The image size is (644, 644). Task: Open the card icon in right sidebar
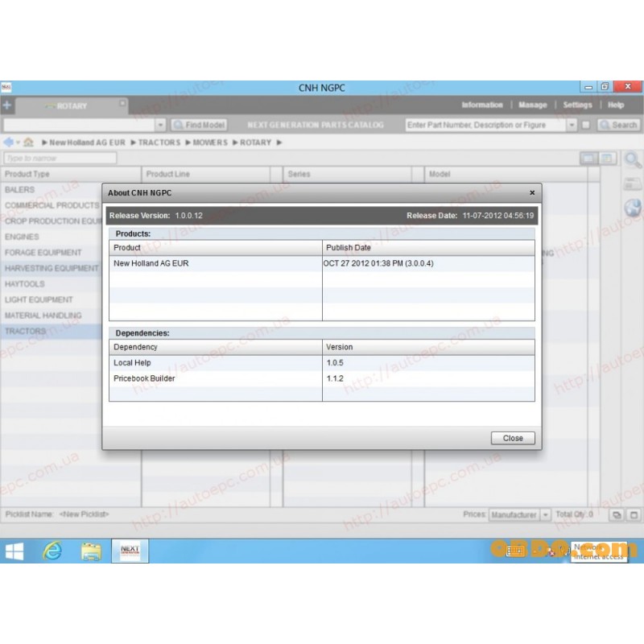(x=632, y=184)
